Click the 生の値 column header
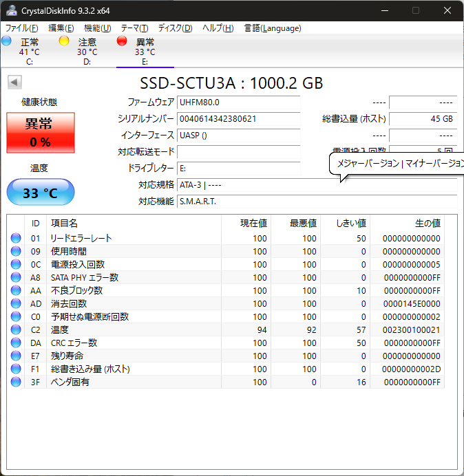The width and height of the screenshot is (464, 476). (x=407, y=224)
